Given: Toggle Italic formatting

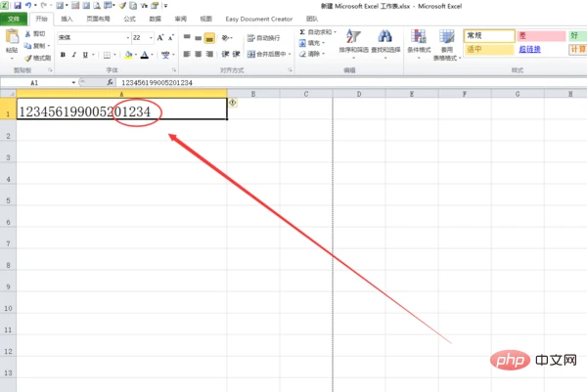Looking at the screenshot, I should pos(73,55).
